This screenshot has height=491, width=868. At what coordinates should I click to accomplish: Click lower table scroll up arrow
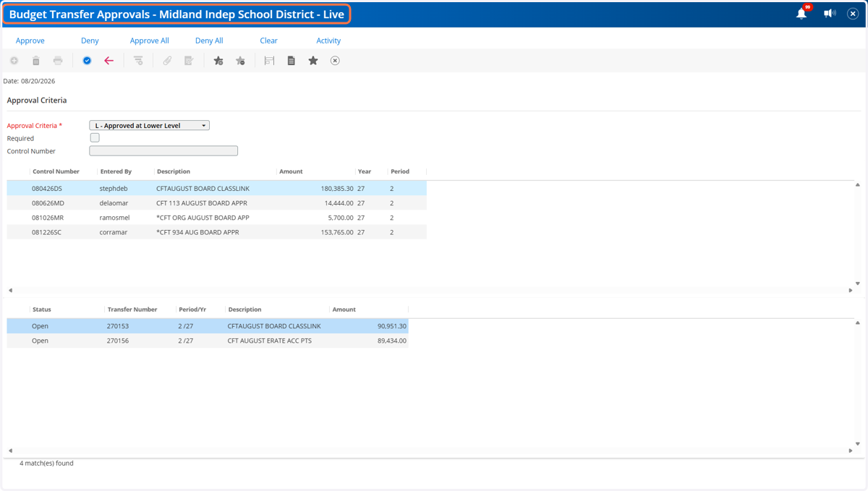(x=858, y=323)
